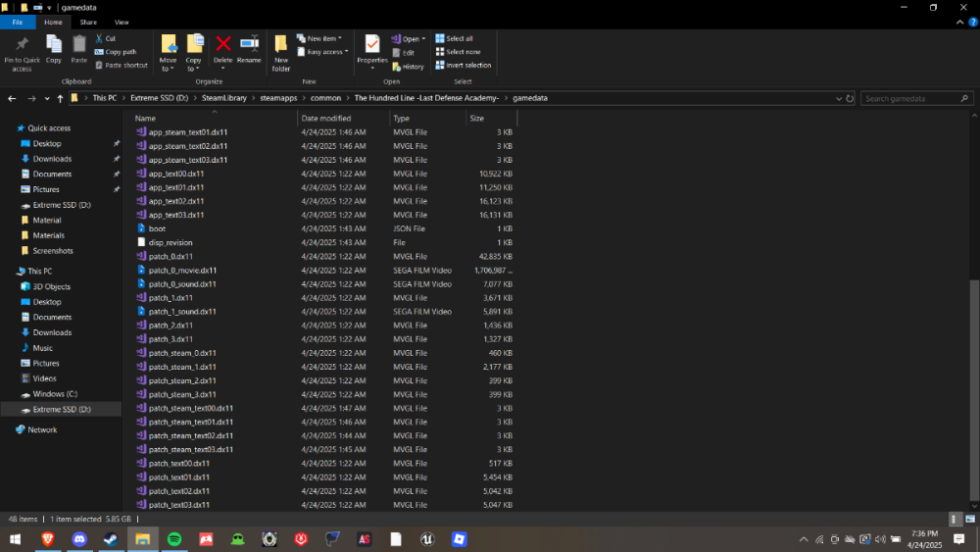
Task: Open file Properties
Action: pyautogui.click(x=371, y=49)
